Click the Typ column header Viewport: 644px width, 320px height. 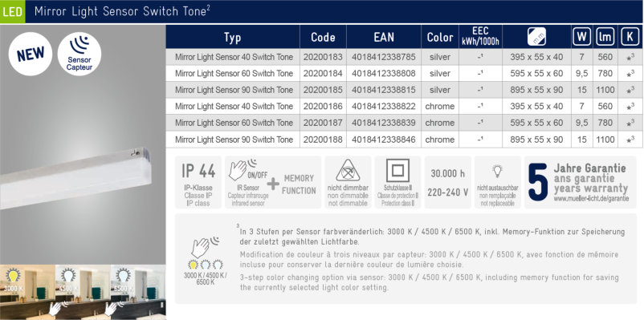232,38
